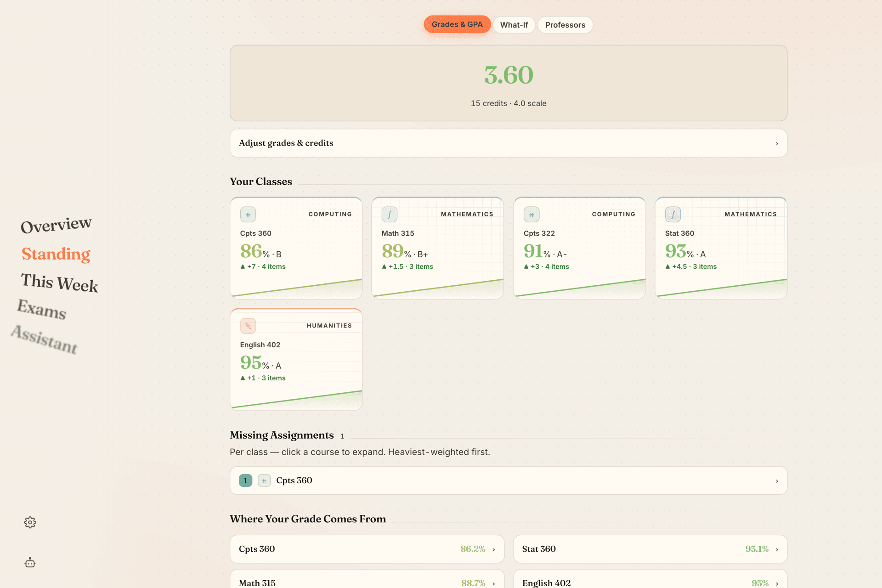882x588 pixels.
Task: Click the 93.1% value for Stat 360
Action: pos(757,549)
